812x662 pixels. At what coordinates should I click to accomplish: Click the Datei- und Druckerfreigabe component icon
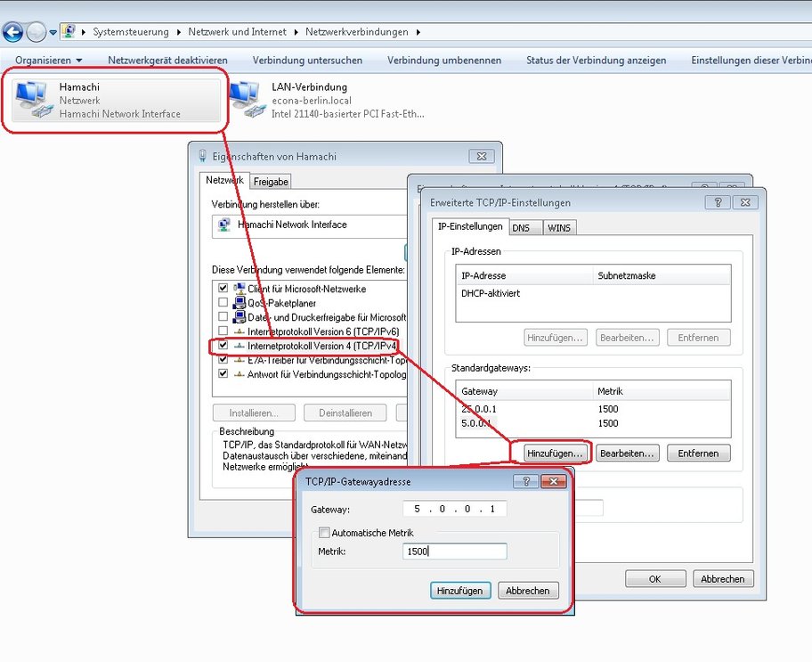[239, 316]
